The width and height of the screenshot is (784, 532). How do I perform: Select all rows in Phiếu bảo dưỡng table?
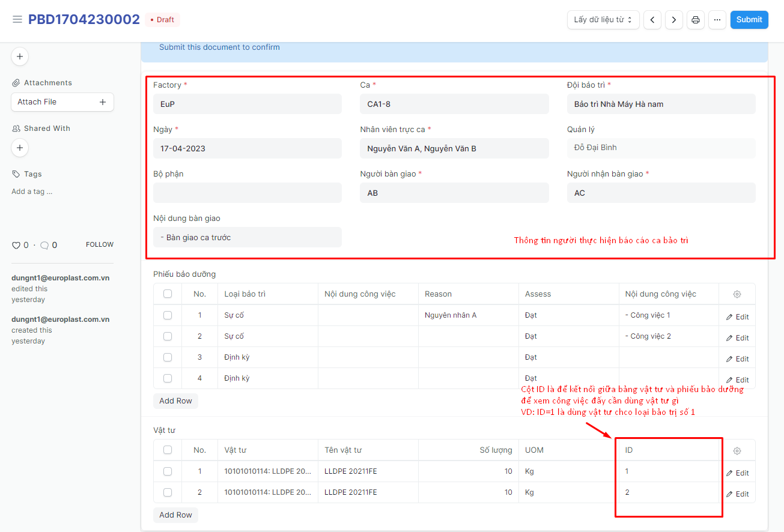[168, 294]
